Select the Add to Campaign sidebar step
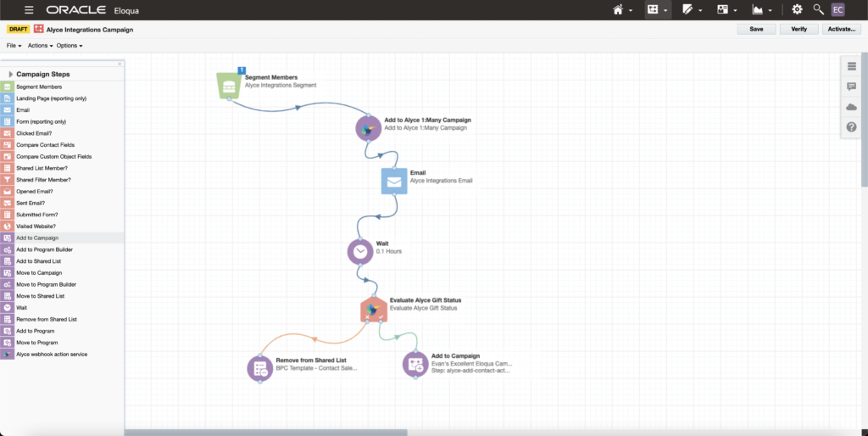 [62, 238]
